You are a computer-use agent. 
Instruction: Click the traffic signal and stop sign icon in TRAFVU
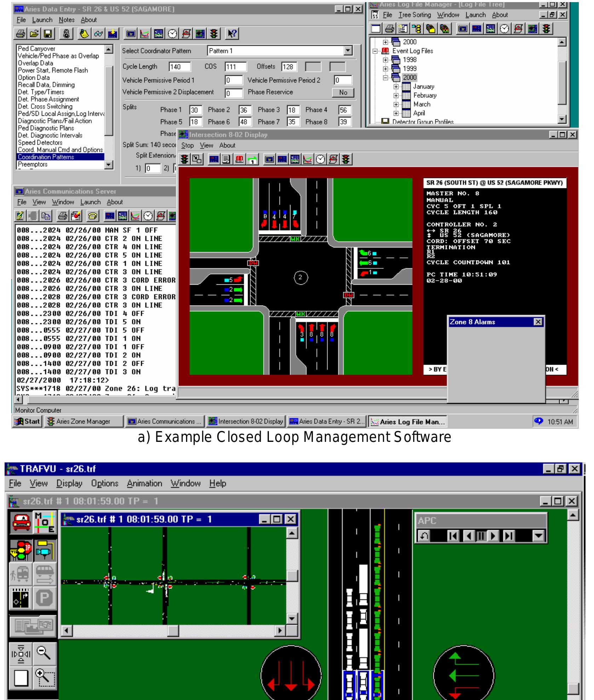(22, 550)
